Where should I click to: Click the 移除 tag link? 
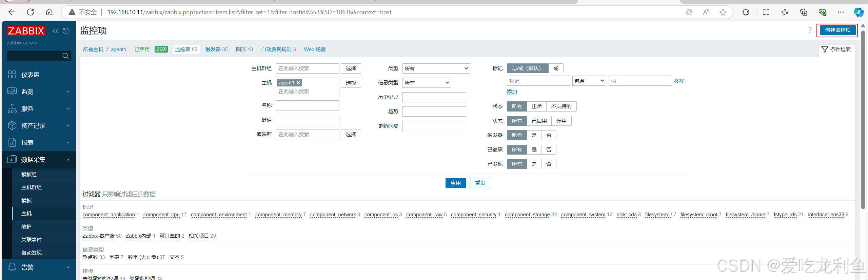tap(679, 81)
